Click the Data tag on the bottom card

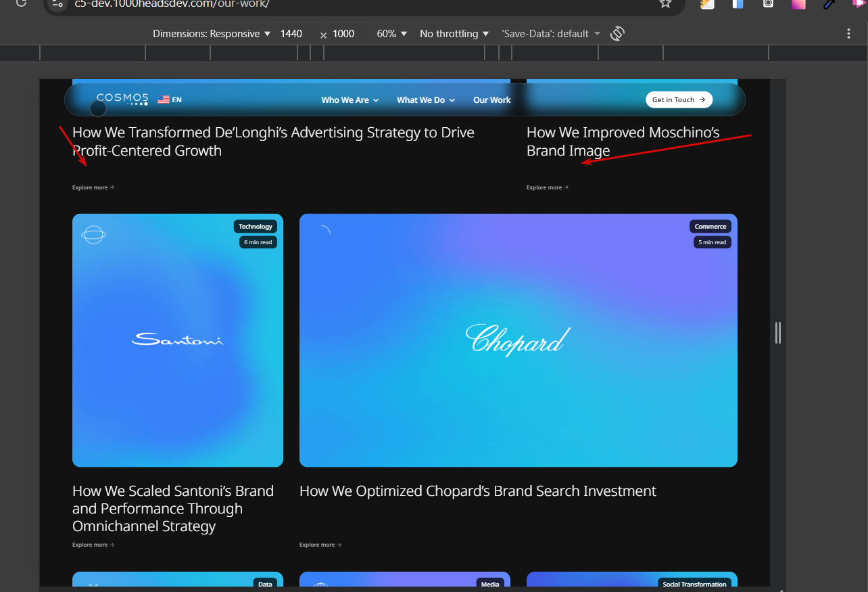point(265,584)
